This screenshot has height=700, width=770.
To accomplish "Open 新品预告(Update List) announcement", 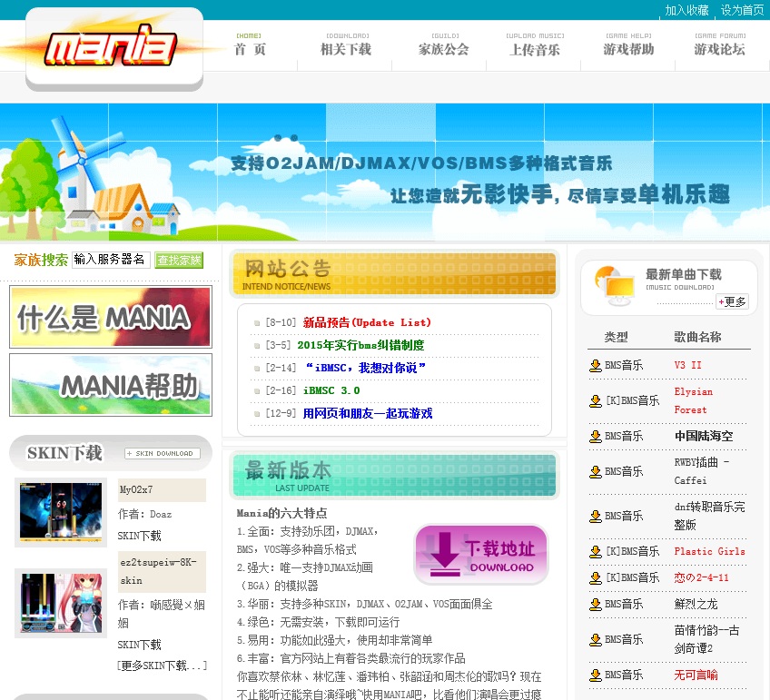I will (x=367, y=322).
